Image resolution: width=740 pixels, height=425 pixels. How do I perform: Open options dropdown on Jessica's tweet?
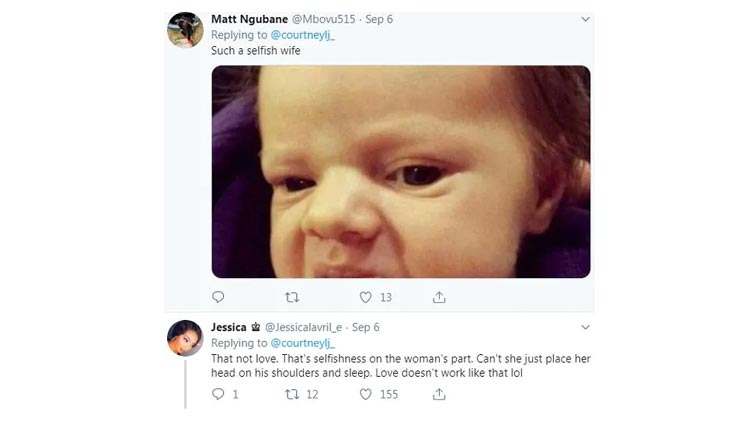(x=583, y=327)
